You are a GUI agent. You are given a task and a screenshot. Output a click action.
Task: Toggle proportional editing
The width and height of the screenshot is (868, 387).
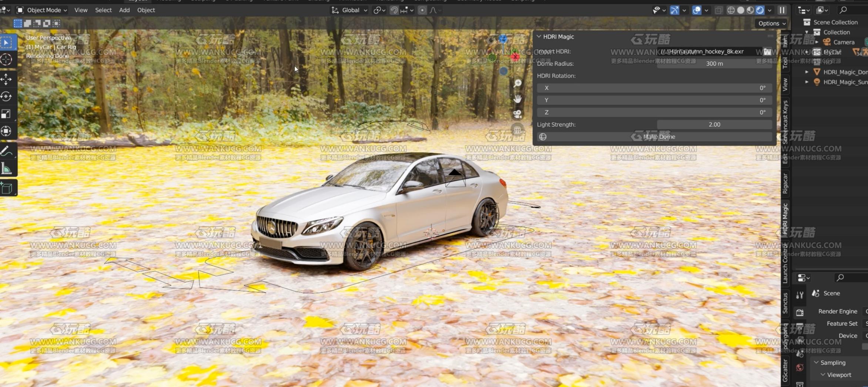(x=422, y=10)
